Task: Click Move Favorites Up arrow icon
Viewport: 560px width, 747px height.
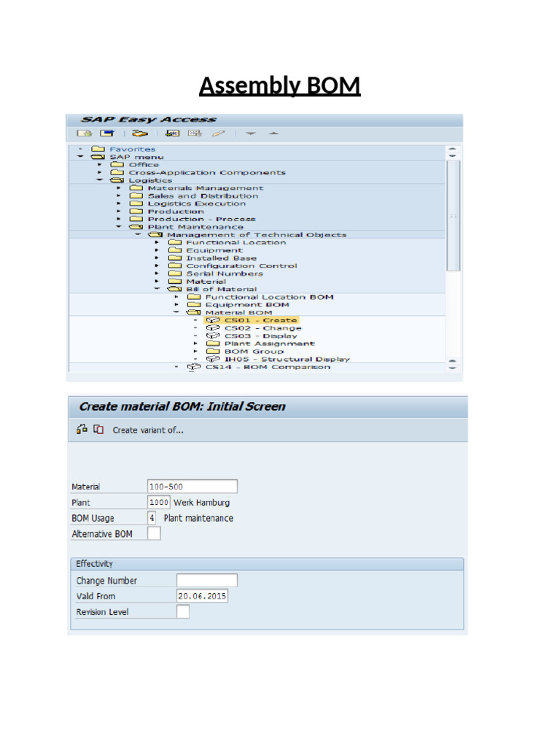Action: (273, 133)
